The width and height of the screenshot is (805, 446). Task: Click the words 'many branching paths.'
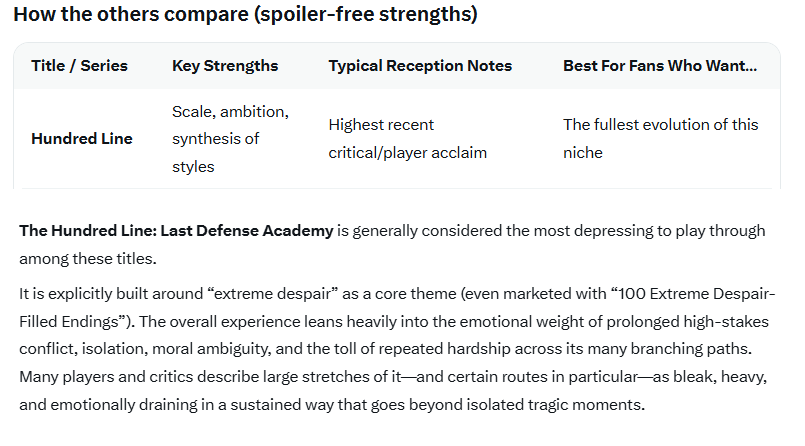click(x=669, y=349)
